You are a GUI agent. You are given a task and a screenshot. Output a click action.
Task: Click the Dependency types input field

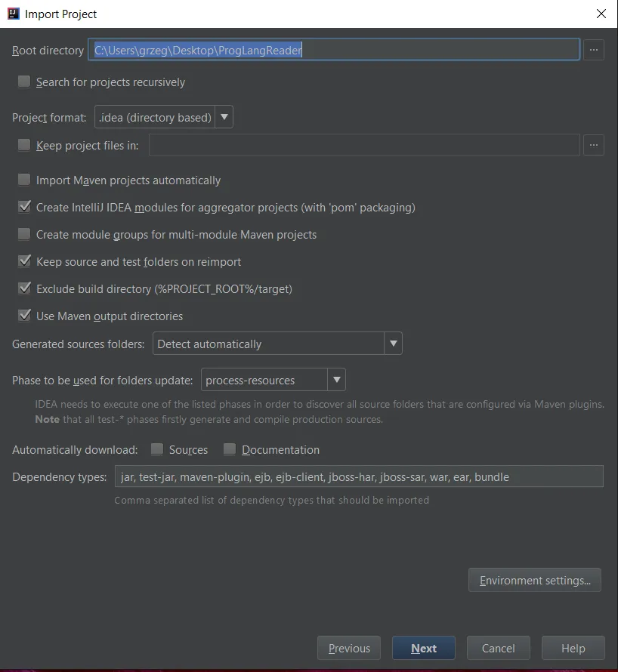(x=359, y=476)
